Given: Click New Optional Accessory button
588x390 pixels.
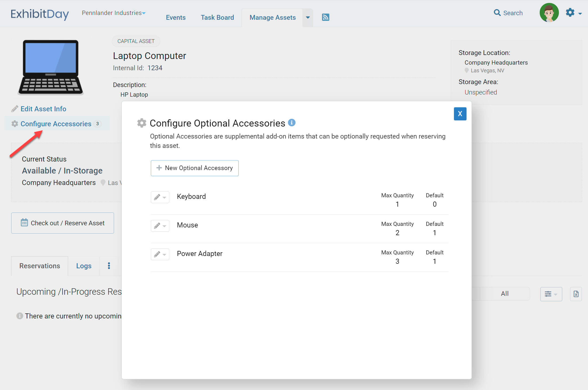Looking at the screenshot, I should [194, 168].
